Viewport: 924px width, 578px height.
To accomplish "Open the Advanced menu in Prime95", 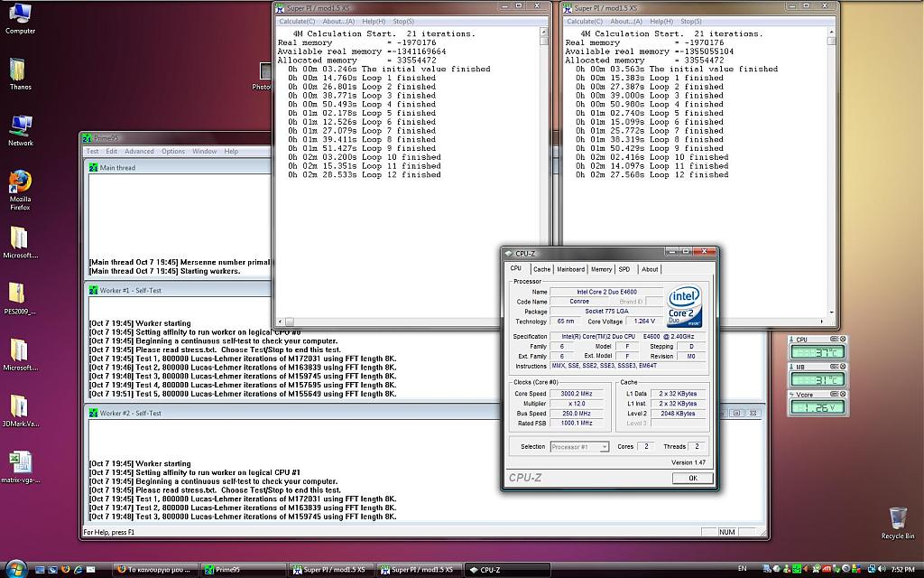I will point(139,152).
